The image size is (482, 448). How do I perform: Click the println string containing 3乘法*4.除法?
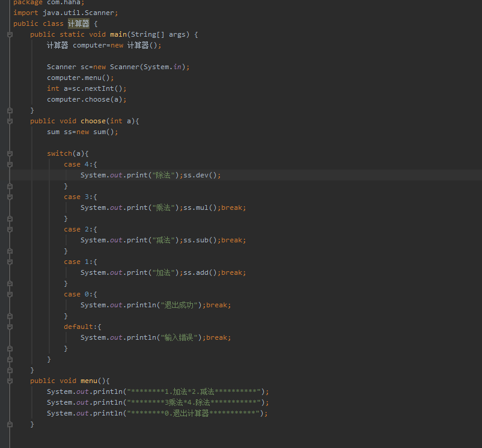click(x=194, y=402)
